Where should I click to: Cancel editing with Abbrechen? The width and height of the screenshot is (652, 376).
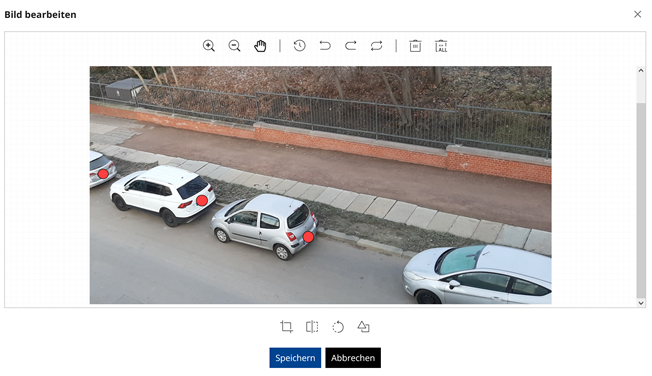(x=353, y=358)
